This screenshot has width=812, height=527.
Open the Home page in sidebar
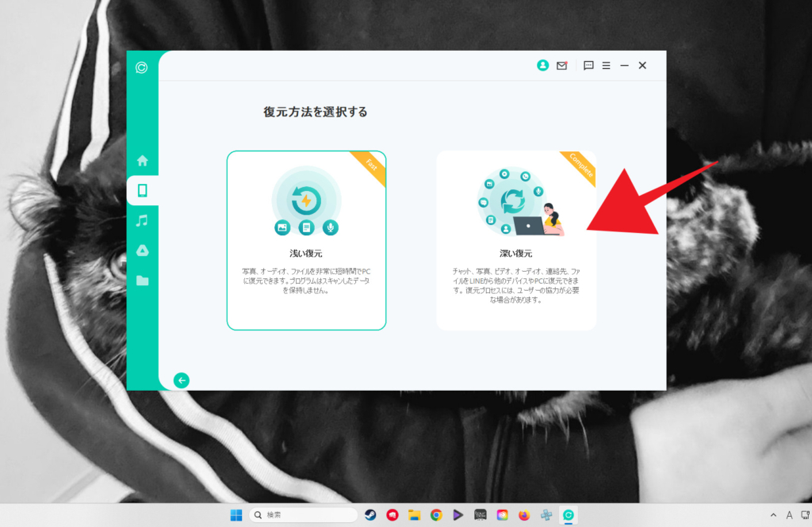[143, 160]
